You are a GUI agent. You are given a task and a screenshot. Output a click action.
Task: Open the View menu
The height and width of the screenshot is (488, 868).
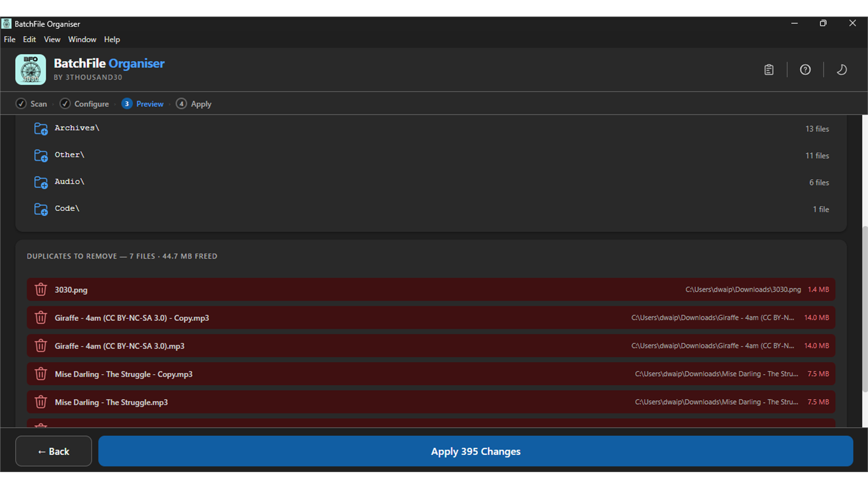pyautogui.click(x=52, y=39)
